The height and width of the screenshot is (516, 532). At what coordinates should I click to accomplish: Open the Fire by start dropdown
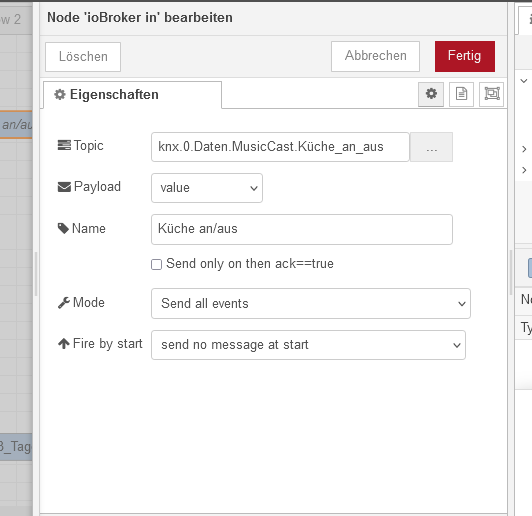click(308, 345)
